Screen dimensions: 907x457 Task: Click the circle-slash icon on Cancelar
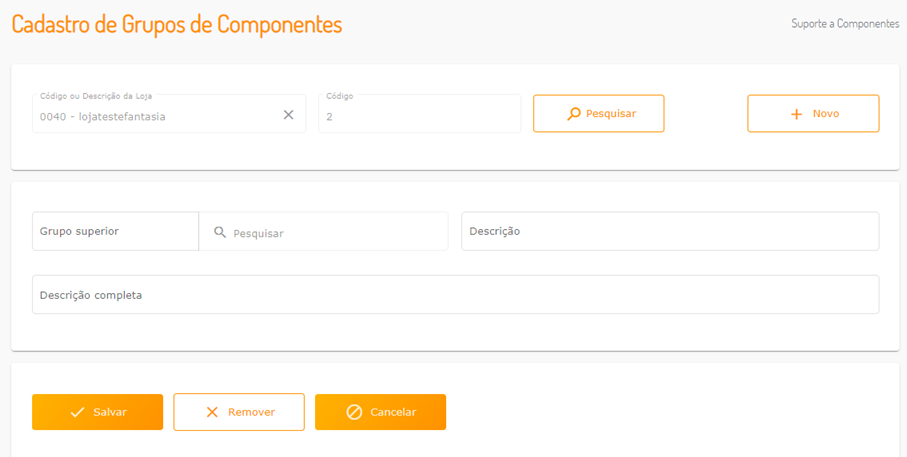[x=354, y=412]
